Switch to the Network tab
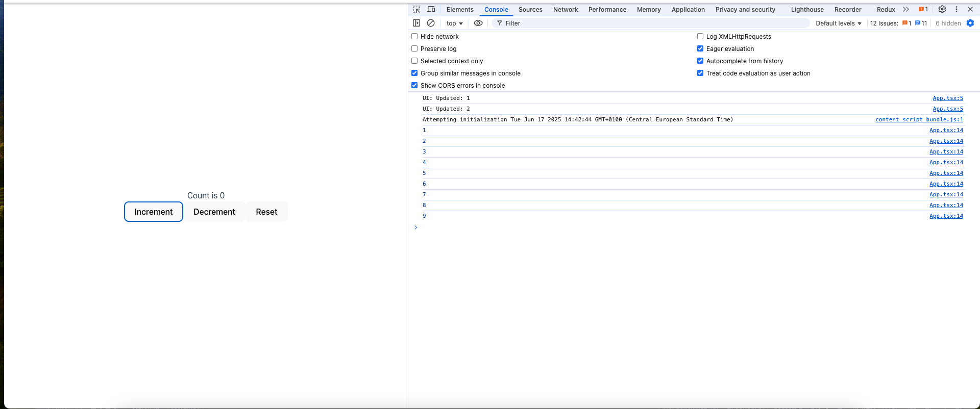This screenshot has width=980, height=409. [566, 9]
